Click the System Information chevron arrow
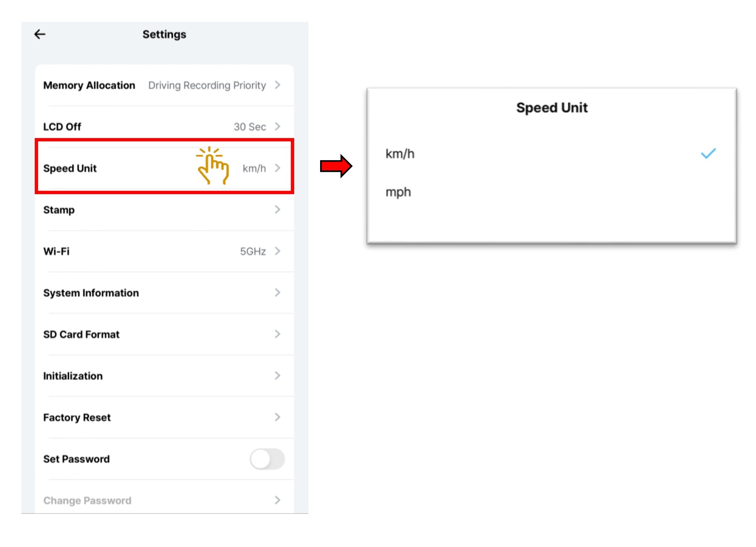The height and width of the screenshot is (547, 756). [x=278, y=293]
